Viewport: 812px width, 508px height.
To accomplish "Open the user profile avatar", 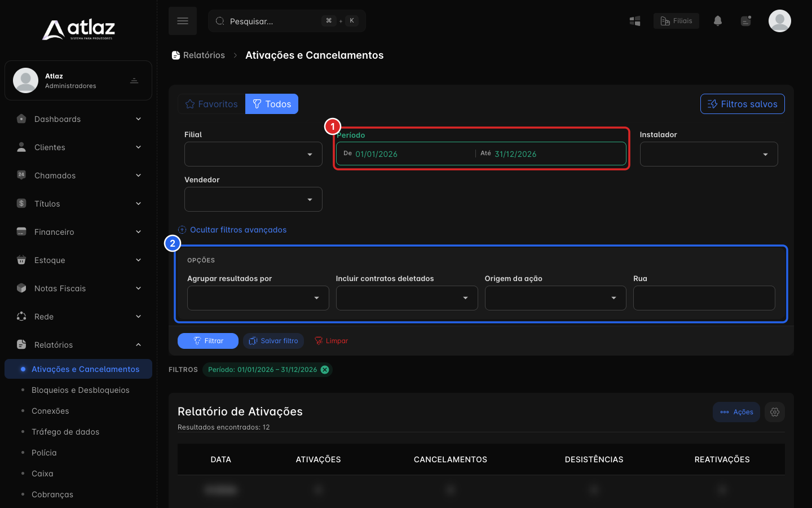I will pyautogui.click(x=780, y=21).
